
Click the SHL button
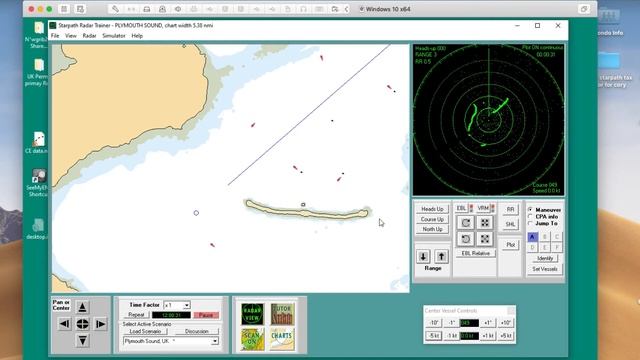pyautogui.click(x=510, y=224)
